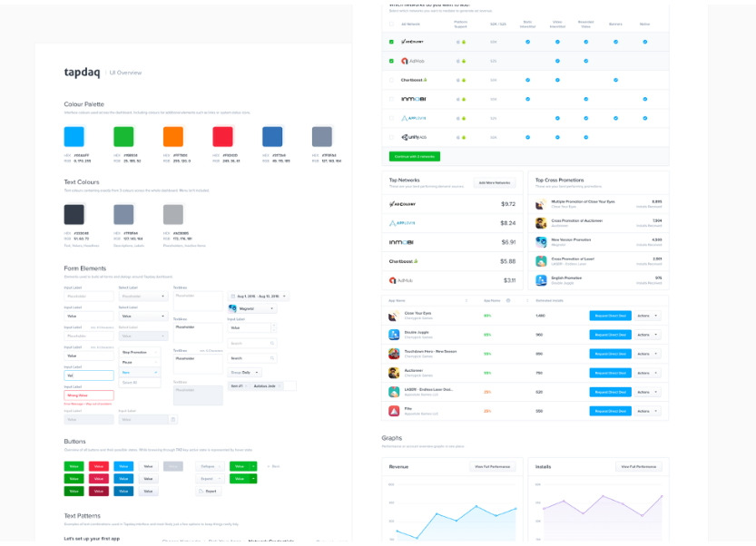Click the InMobi logo in network selection table
756x546 pixels.
click(x=414, y=99)
